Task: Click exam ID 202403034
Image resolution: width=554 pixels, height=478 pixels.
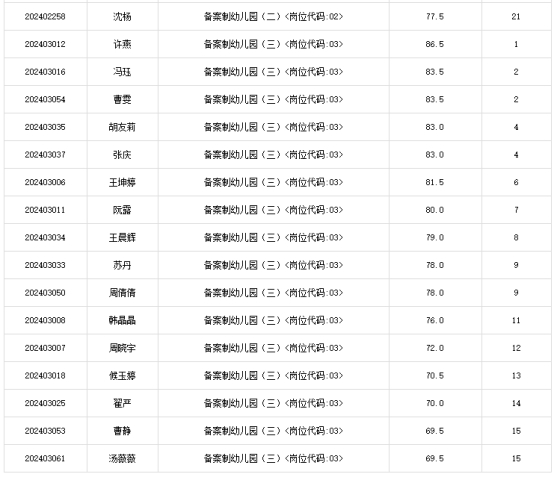Action: click(45, 237)
